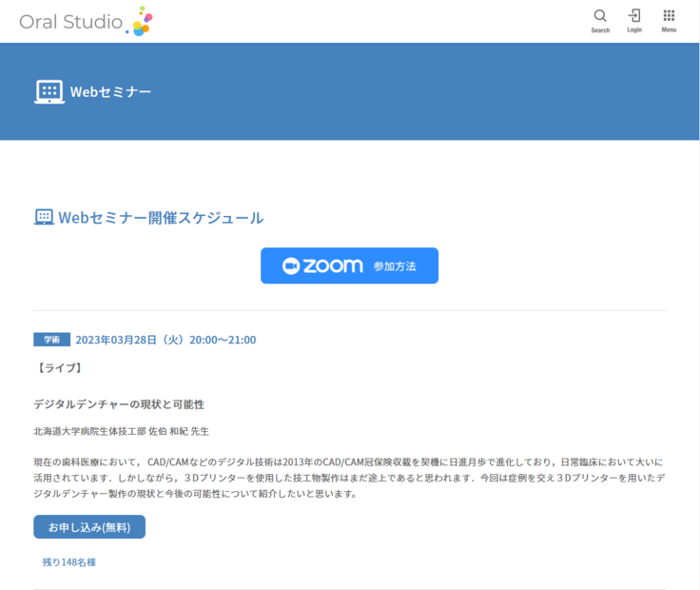
Task: Open the Menu grid icon
Action: (x=669, y=16)
